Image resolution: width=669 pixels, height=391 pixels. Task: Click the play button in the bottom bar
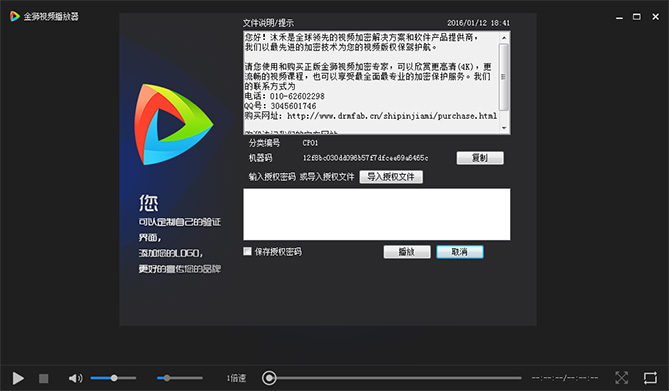17,378
